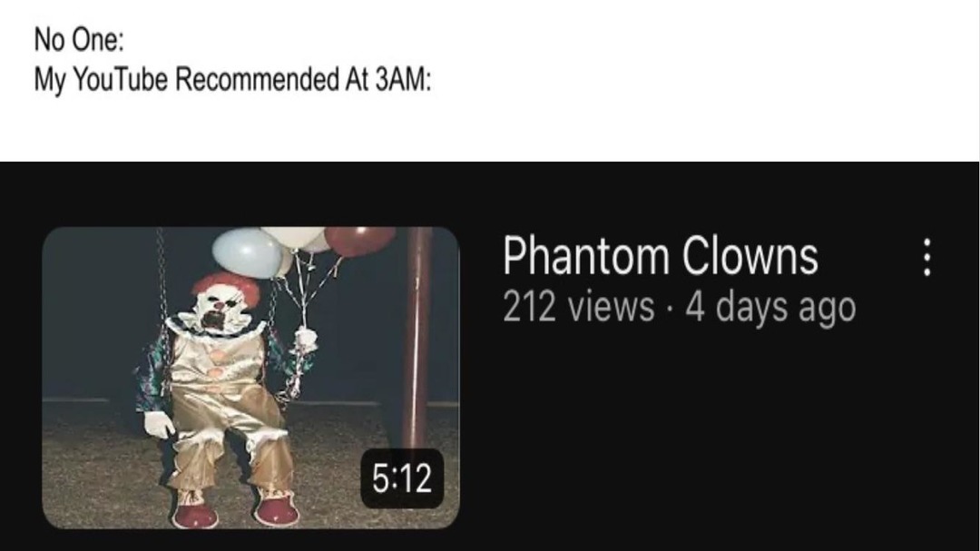Image resolution: width=980 pixels, height=551 pixels.
Task: Click the clown's hanging white glove
Action: click(x=158, y=425)
